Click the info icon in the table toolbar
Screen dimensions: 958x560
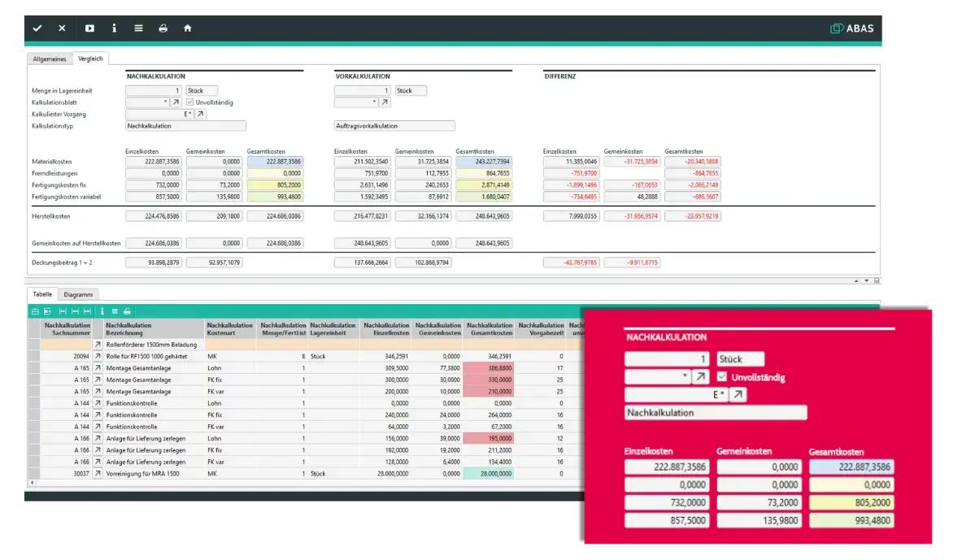coord(102,311)
